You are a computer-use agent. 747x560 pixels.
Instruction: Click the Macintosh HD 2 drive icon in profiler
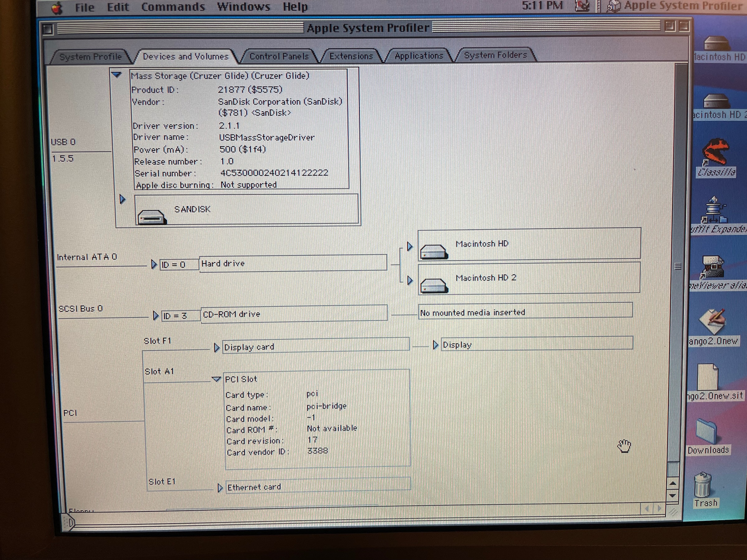tap(435, 286)
